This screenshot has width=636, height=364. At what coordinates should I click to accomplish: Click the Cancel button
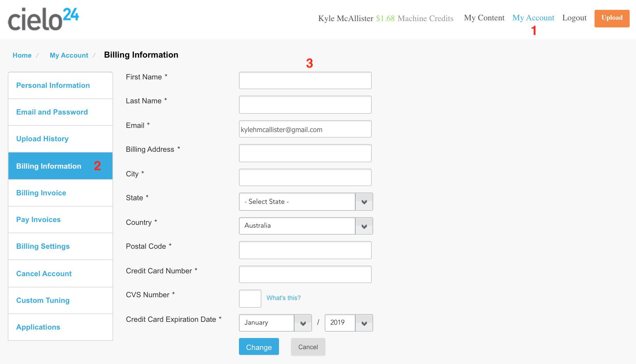click(308, 347)
